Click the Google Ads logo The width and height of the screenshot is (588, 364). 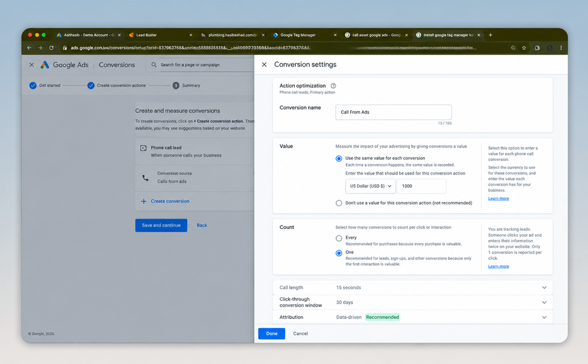[45, 64]
